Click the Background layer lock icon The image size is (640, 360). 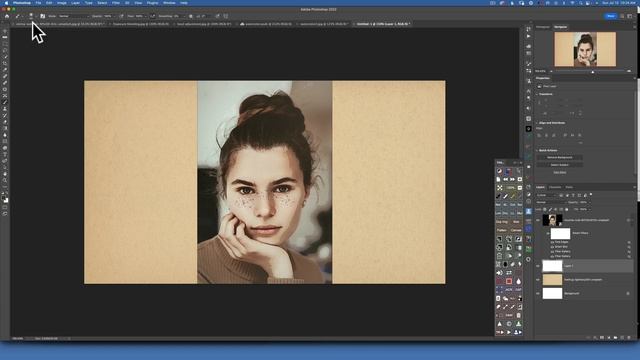coord(628,293)
